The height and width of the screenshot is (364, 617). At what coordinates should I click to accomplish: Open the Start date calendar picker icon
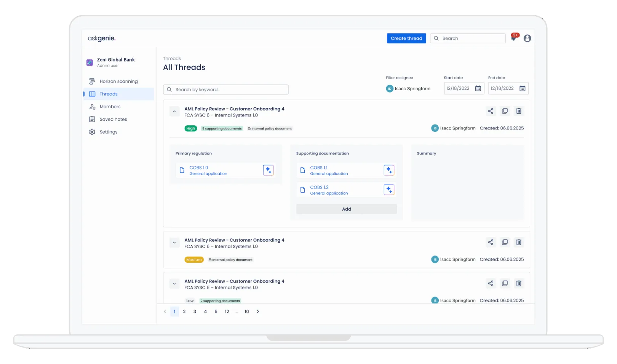pos(478,88)
